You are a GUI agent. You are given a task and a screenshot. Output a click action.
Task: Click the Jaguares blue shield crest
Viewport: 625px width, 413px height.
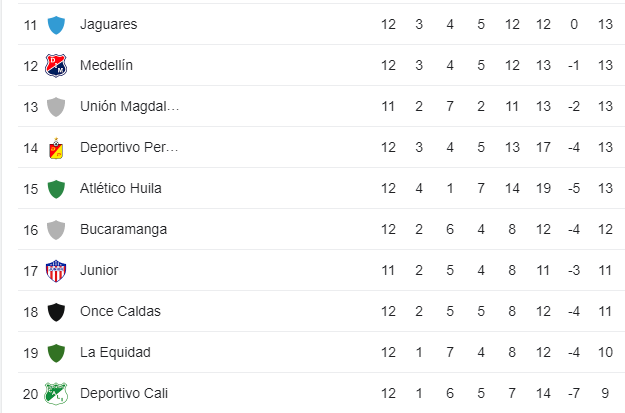(x=56, y=25)
